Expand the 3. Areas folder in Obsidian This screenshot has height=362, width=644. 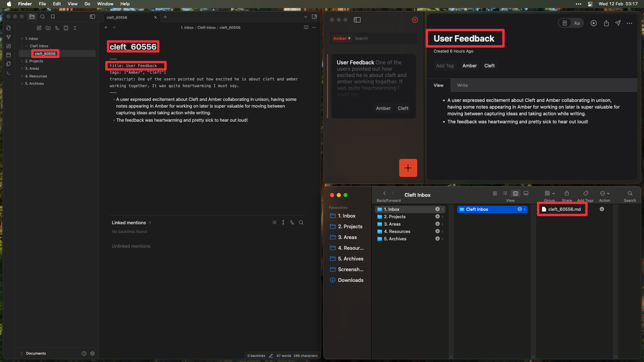(x=22, y=69)
